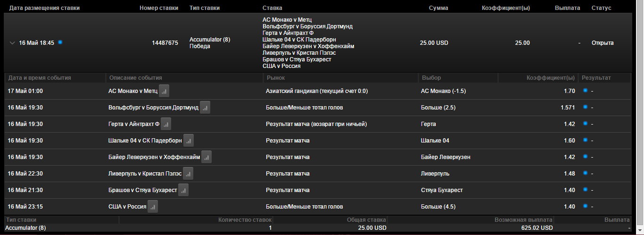The width and height of the screenshot is (644, 235).
Task: Open stats icon for Герта v Айнтрахт Ф
Action: pyautogui.click(x=166, y=124)
